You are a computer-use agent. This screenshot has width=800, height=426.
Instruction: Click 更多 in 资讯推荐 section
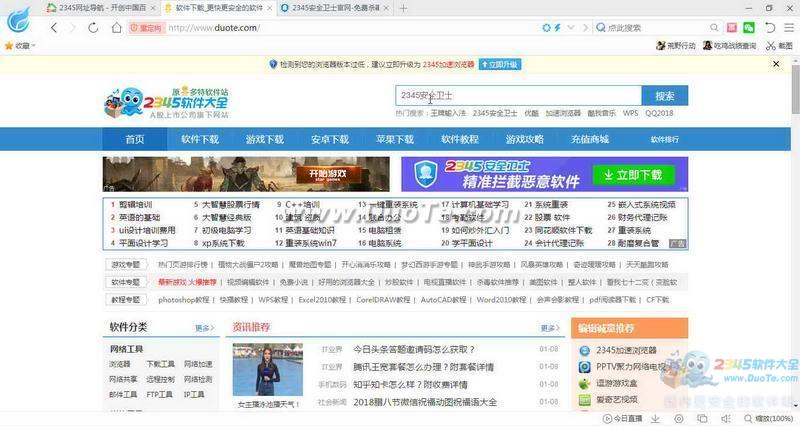coord(550,328)
